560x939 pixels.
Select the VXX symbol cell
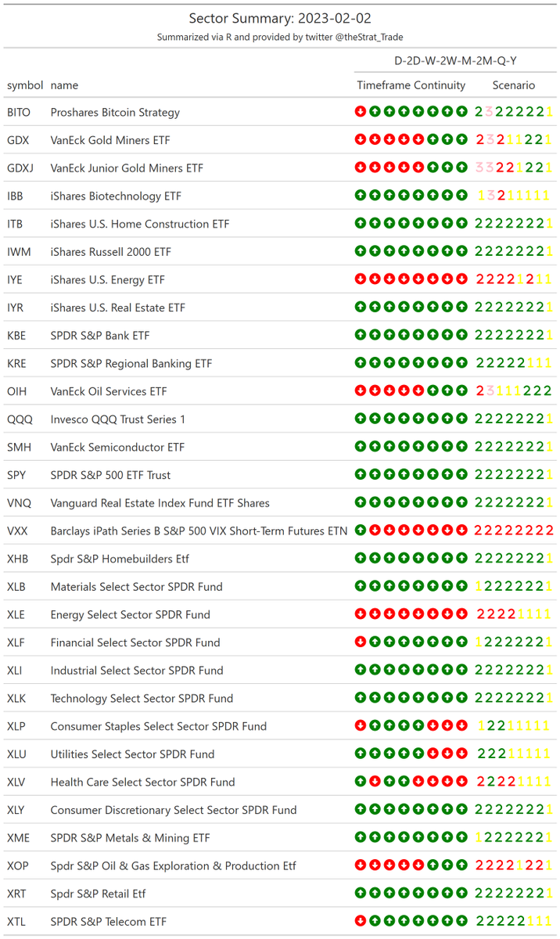17,531
